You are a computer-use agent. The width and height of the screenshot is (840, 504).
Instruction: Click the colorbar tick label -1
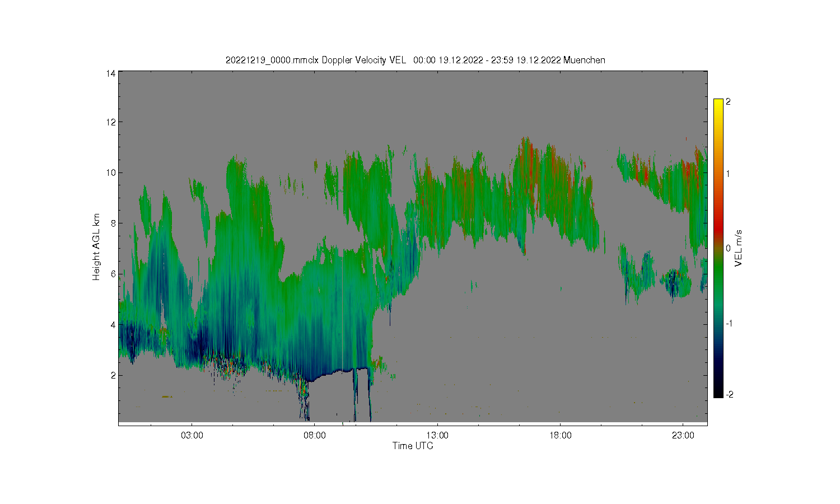(x=729, y=323)
